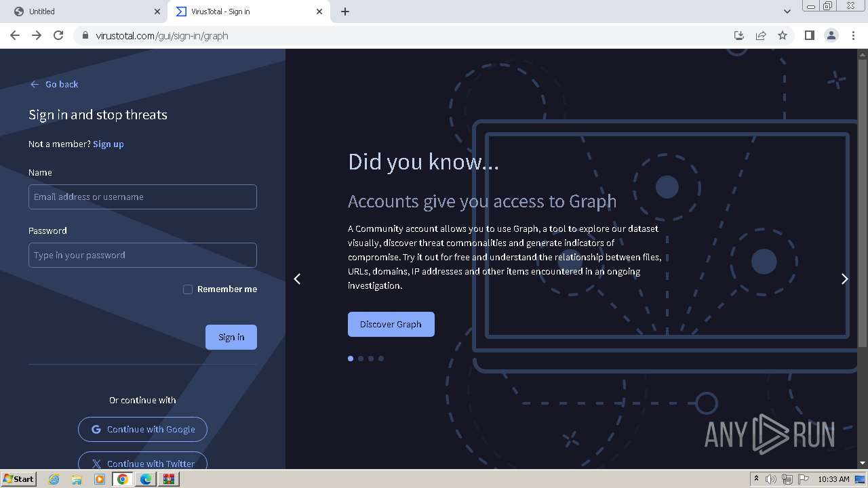Click the Twitter X logo icon
The height and width of the screenshot is (488, 868).
[96, 464]
